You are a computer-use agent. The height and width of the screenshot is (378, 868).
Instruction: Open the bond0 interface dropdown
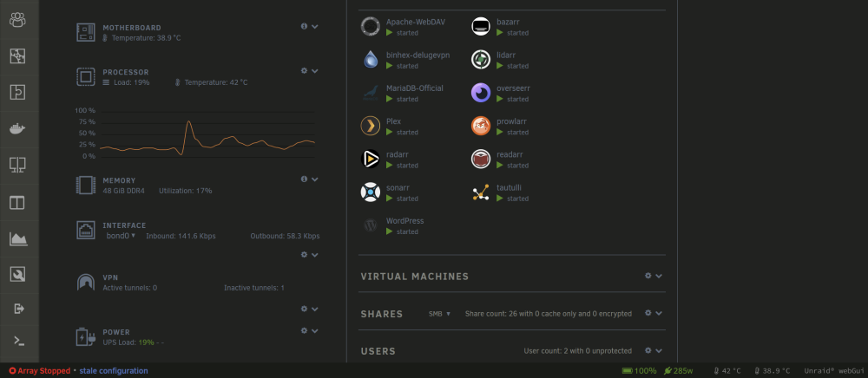pyautogui.click(x=121, y=236)
